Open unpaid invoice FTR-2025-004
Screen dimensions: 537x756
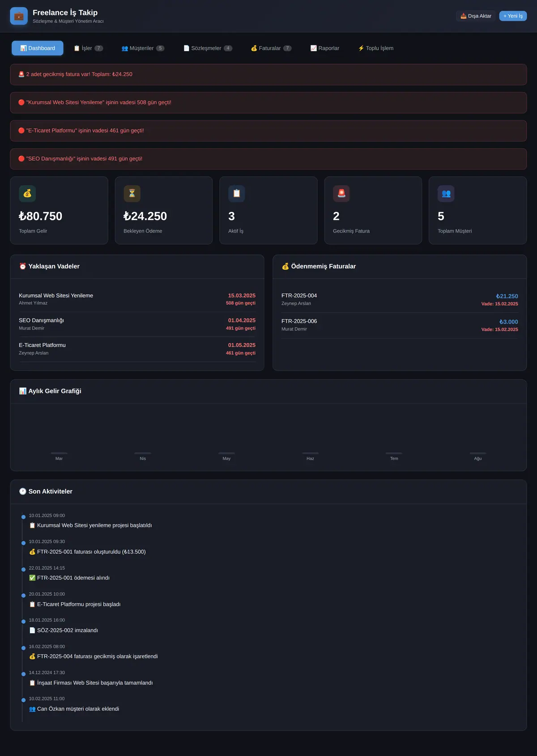400,300
